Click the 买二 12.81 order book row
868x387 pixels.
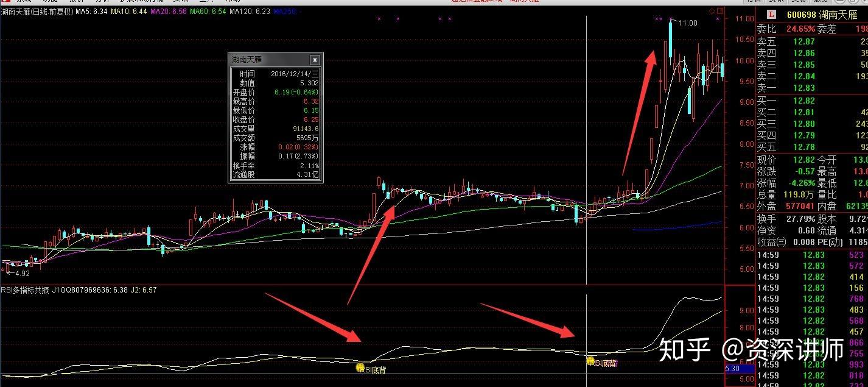(812, 112)
